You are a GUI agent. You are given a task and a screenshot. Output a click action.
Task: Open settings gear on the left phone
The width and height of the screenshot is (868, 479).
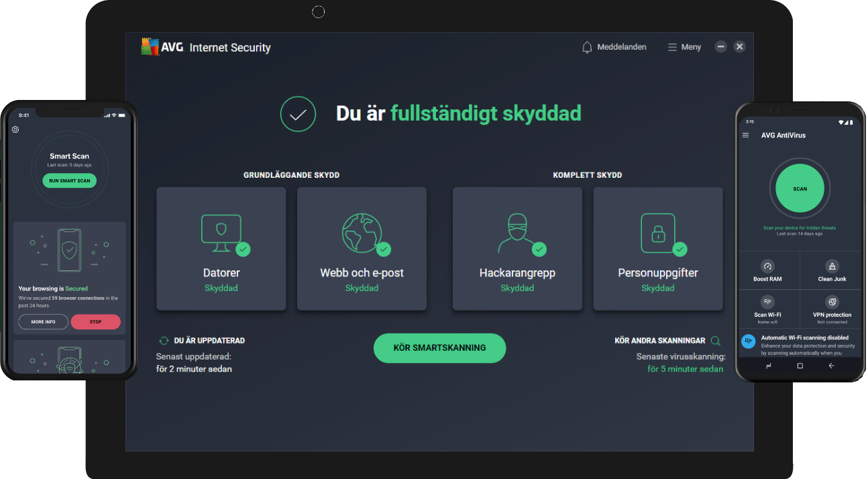[15, 129]
